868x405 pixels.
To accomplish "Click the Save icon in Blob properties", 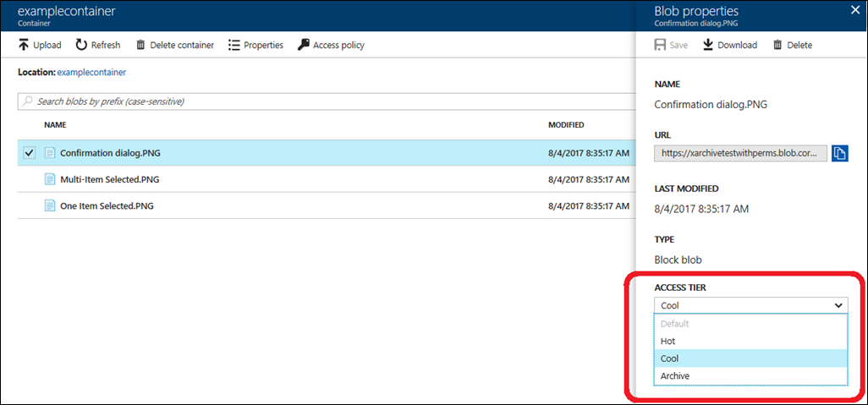I will click(661, 45).
